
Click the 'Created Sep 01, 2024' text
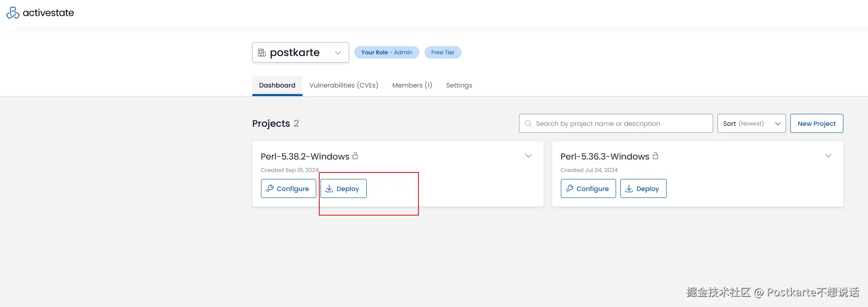click(290, 170)
